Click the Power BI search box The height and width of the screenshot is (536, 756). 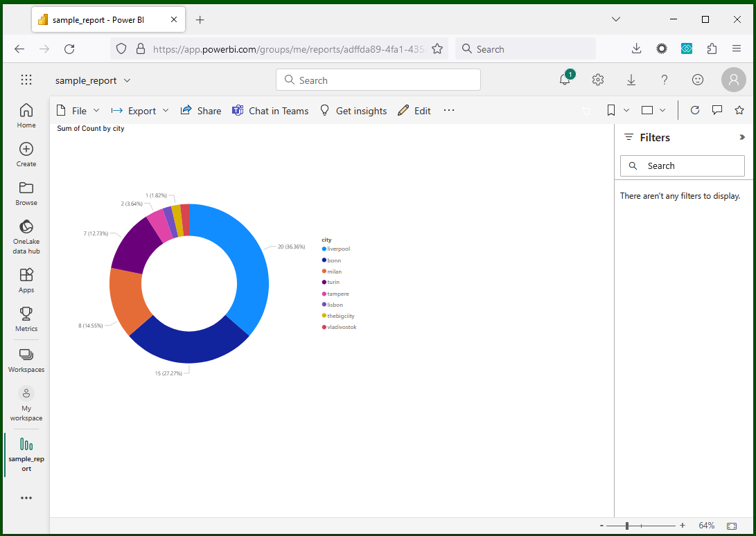click(x=378, y=80)
